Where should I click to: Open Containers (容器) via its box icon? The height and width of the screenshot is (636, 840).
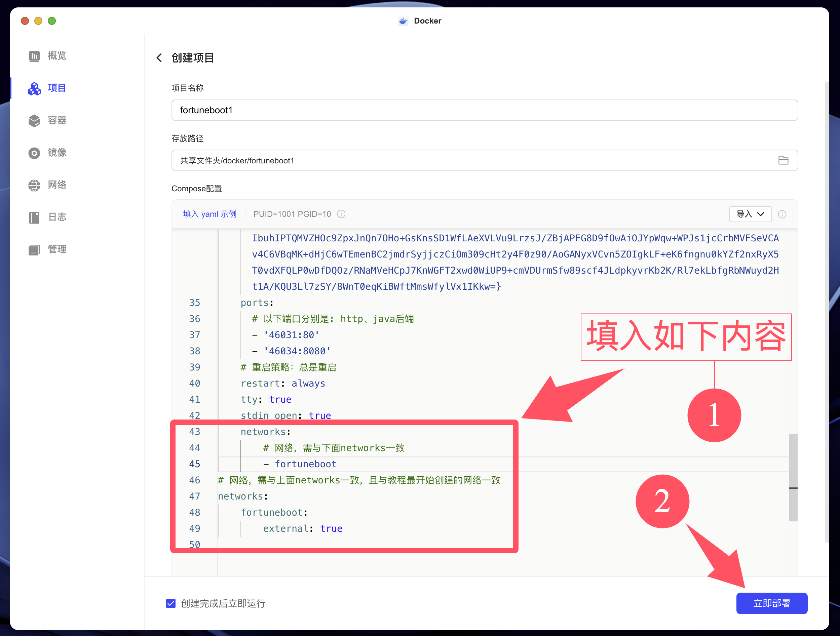34,121
